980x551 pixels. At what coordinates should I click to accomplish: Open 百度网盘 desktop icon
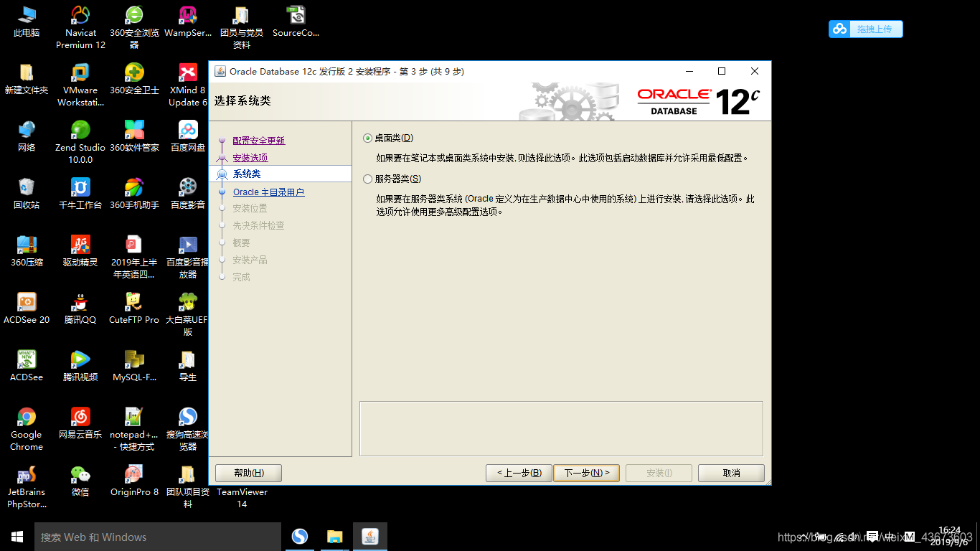click(x=188, y=137)
